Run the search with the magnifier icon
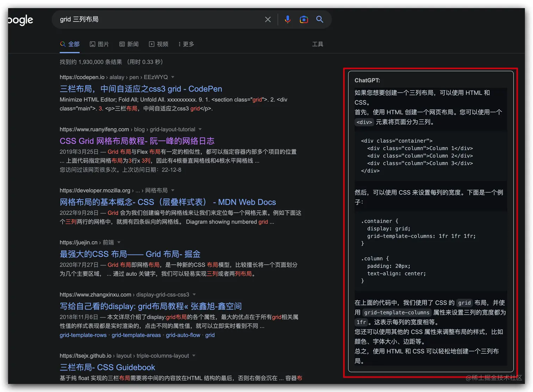 pos(320,19)
